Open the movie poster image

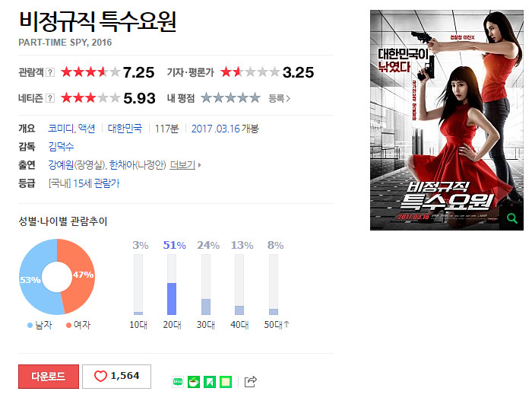pos(447,120)
